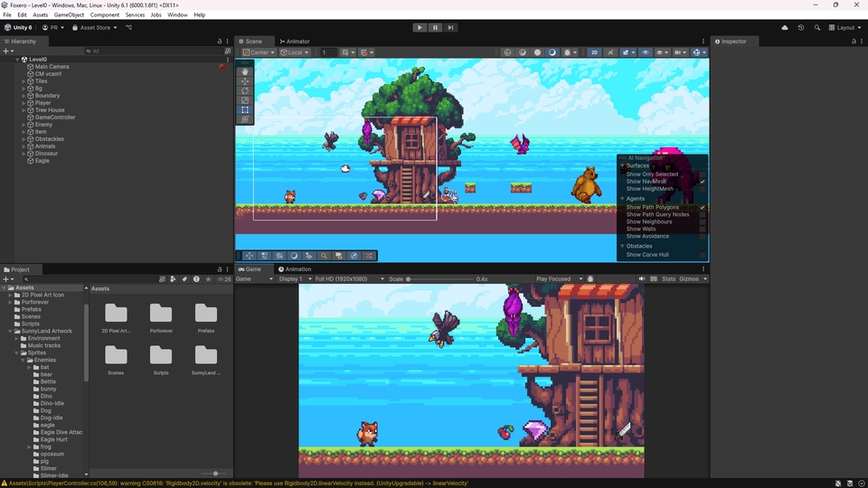Viewport: 868px width, 488px height.
Task: Activate the Rect tool in Scene view
Action: (x=244, y=110)
